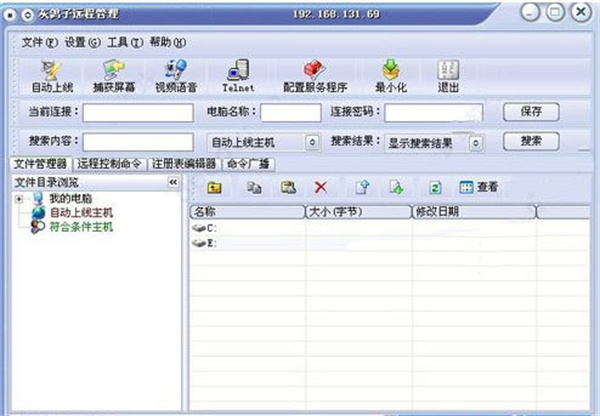Click the 连接密码 input field
This screenshot has height=416, width=600.
434,113
